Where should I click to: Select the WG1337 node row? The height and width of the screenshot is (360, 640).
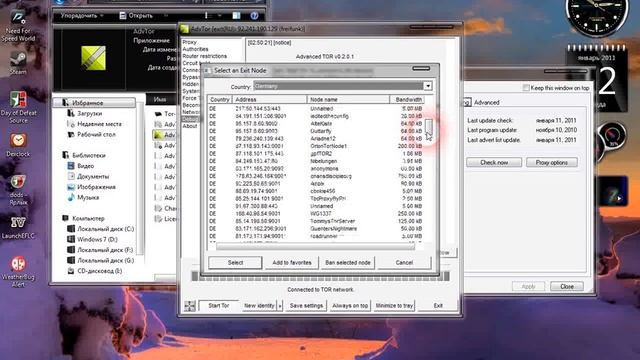click(316, 213)
